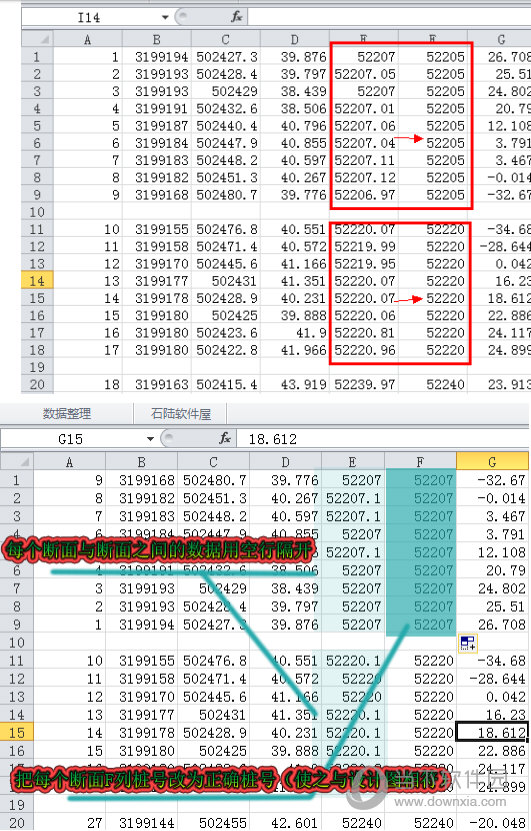Select highlighted row 14 header in upper sheet
Screen dimensions: 531x831
tap(38, 281)
